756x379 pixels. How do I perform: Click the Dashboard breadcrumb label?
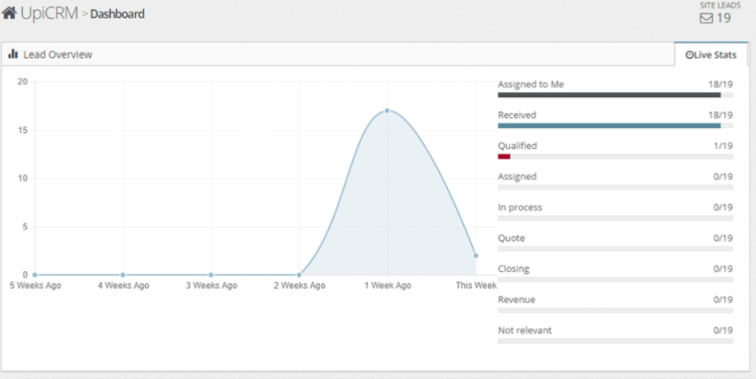117,14
